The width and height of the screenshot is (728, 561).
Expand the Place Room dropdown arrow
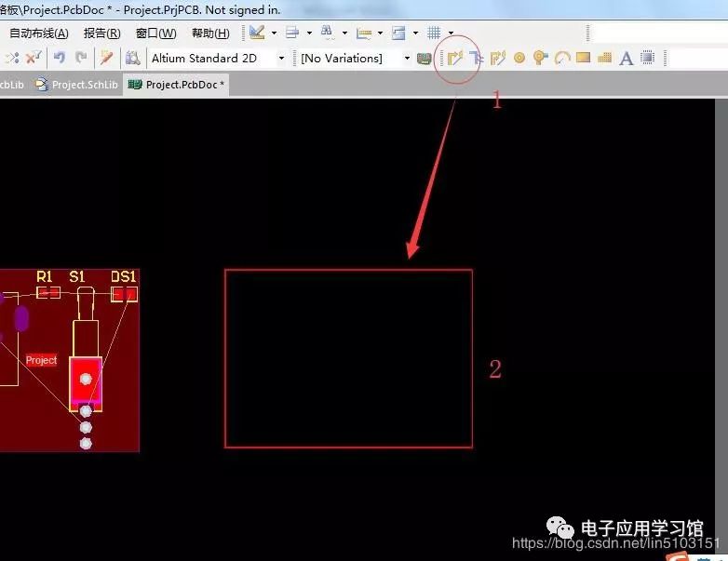tap(415, 33)
